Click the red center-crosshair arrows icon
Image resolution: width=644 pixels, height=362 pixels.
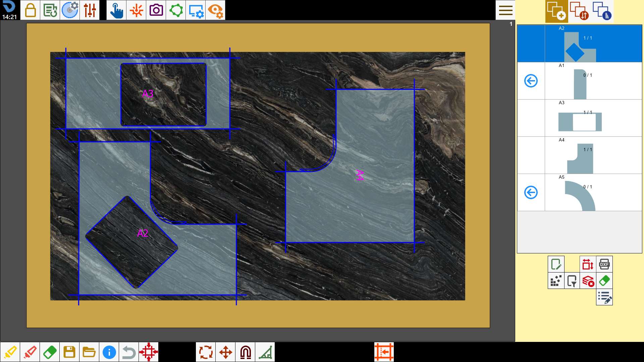pos(149,352)
